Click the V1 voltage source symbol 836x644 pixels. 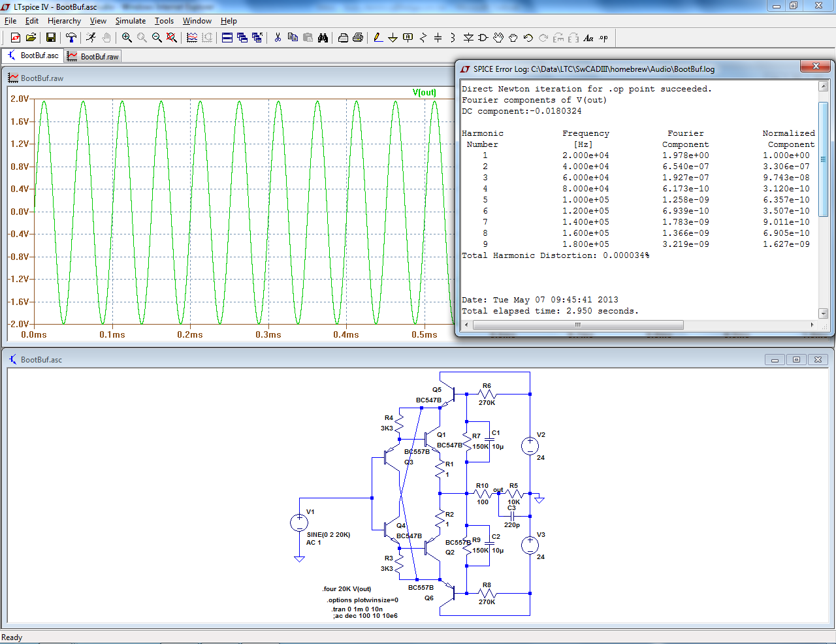[299, 522]
